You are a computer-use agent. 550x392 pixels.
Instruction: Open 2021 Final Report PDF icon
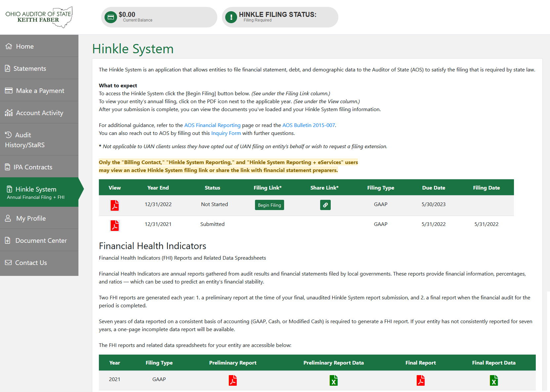420,380
